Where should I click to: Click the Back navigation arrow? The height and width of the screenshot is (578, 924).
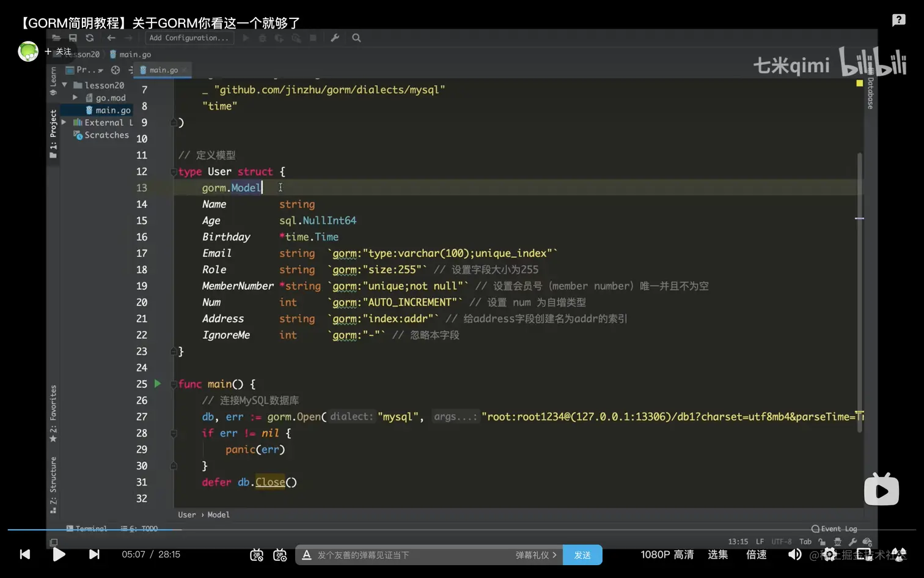coord(111,38)
